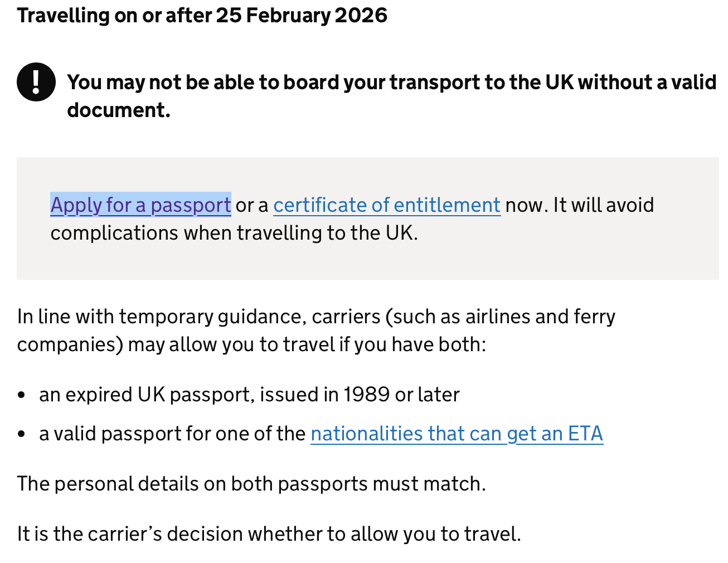Open the "Apply for a passport" link
728x563 pixels.
coord(140,205)
